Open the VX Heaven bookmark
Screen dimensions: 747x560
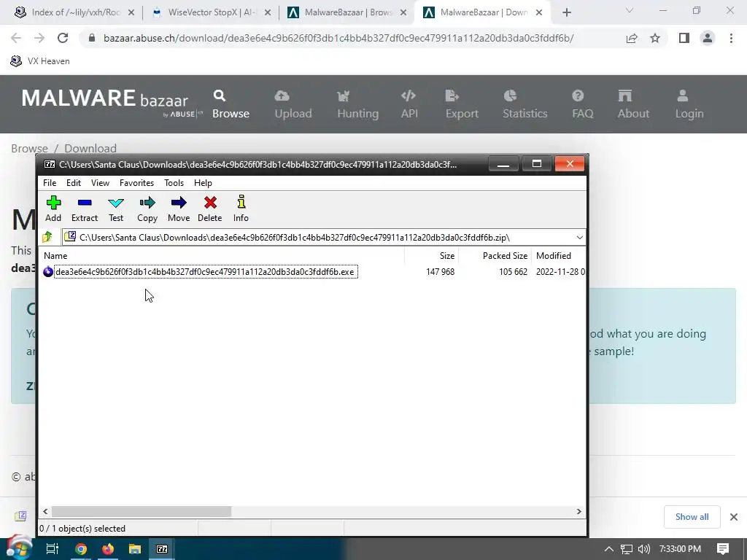click(40, 61)
